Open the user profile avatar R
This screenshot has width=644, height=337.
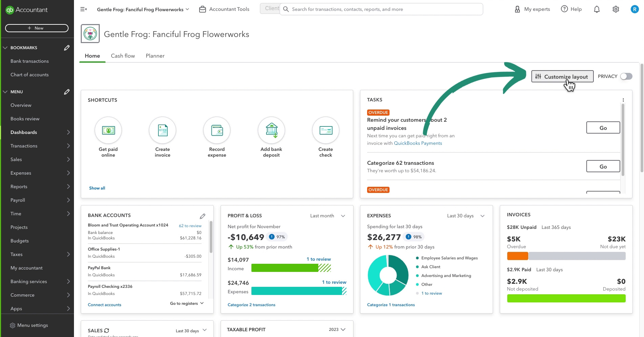(x=634, y=9)
